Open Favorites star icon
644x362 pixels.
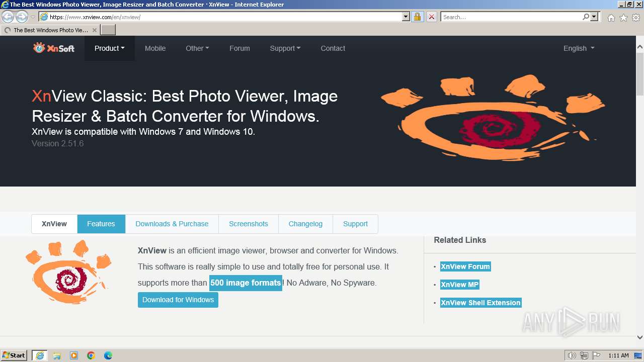[x=623, y=18]
